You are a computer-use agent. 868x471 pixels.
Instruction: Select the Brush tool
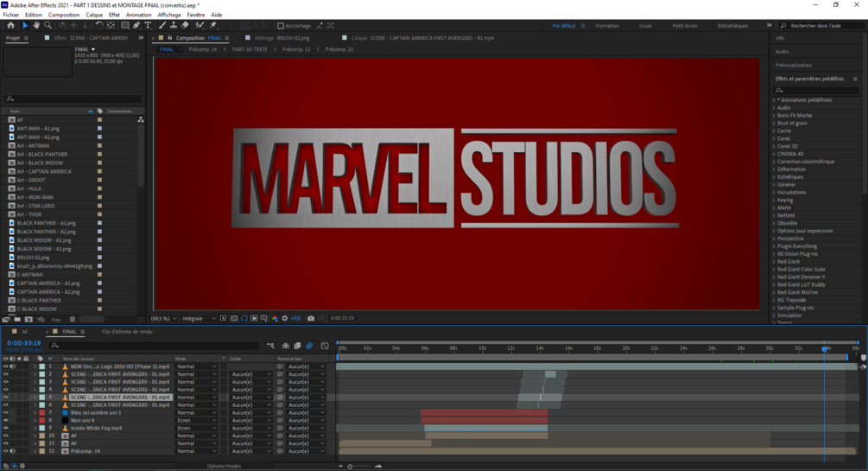click(x=162, y=25)
